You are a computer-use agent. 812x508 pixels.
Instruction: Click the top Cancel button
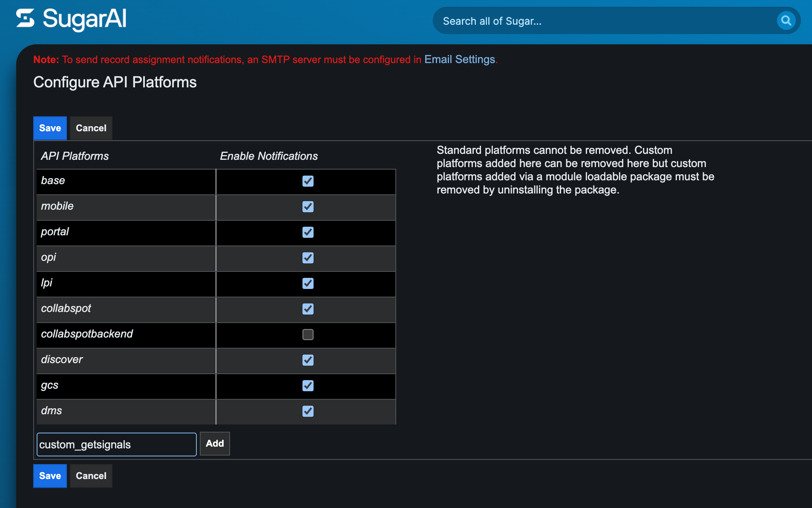(x=91, y=128)
